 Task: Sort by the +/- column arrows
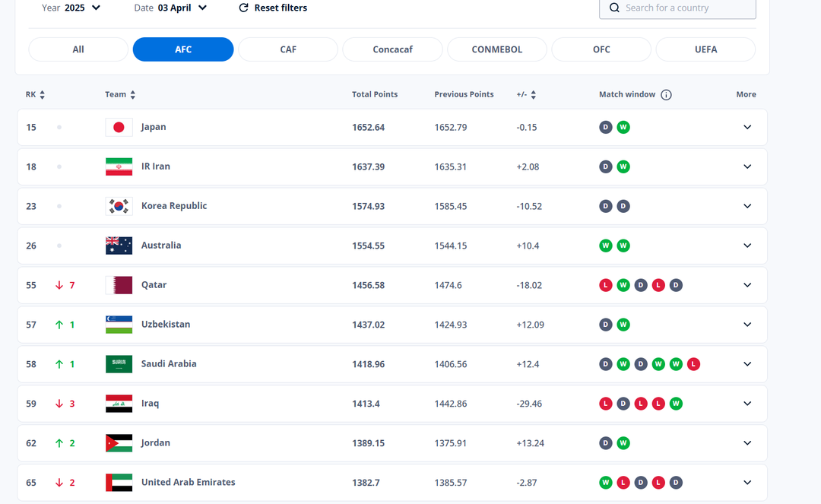[534, 95]
